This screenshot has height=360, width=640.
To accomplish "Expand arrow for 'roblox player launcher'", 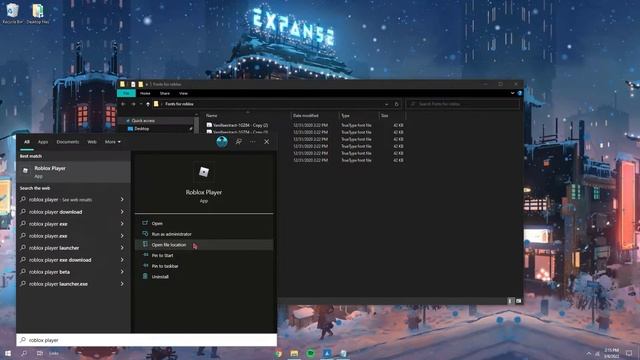I will pos(122,248).
